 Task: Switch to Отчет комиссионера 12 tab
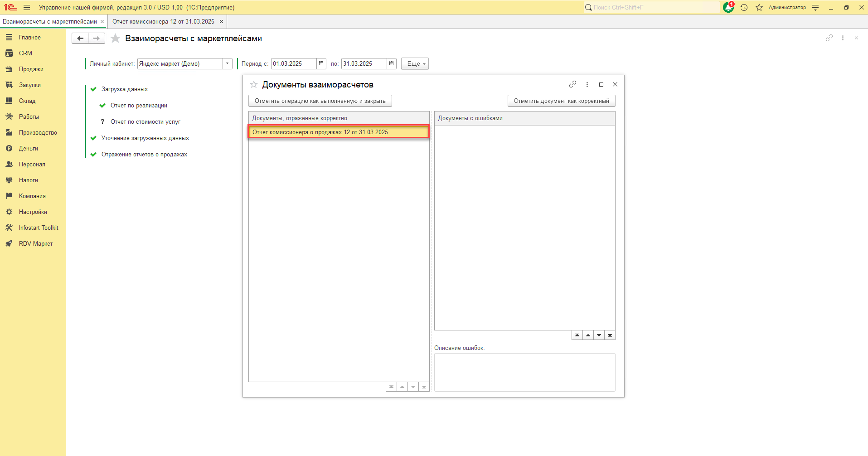(x=163, y=21)
